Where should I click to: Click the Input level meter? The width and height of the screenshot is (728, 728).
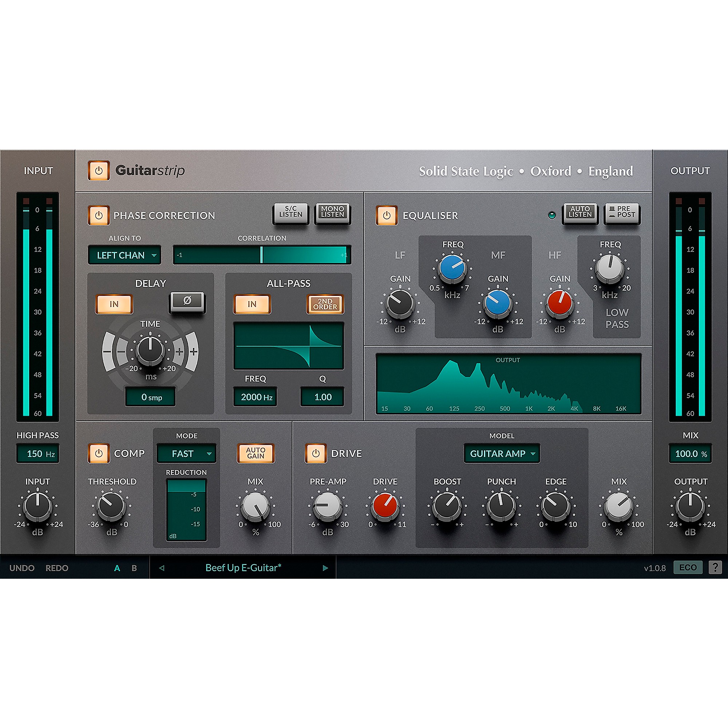38,307
